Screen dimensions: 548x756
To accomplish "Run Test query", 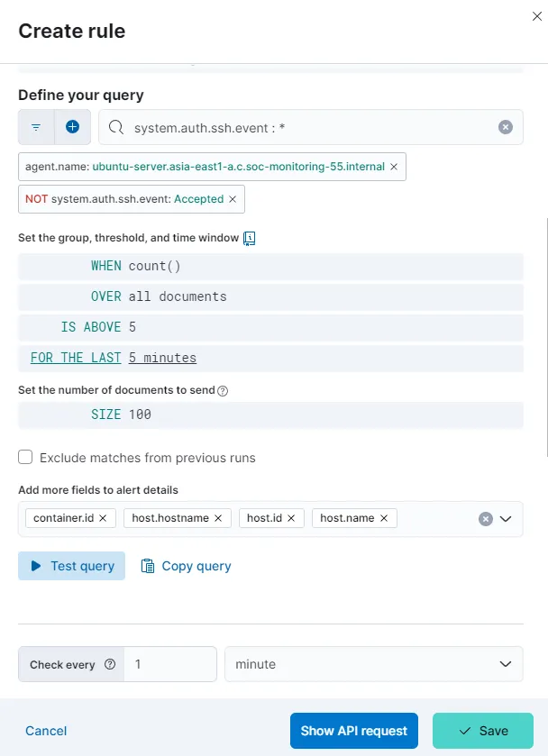I will (71, 566).
